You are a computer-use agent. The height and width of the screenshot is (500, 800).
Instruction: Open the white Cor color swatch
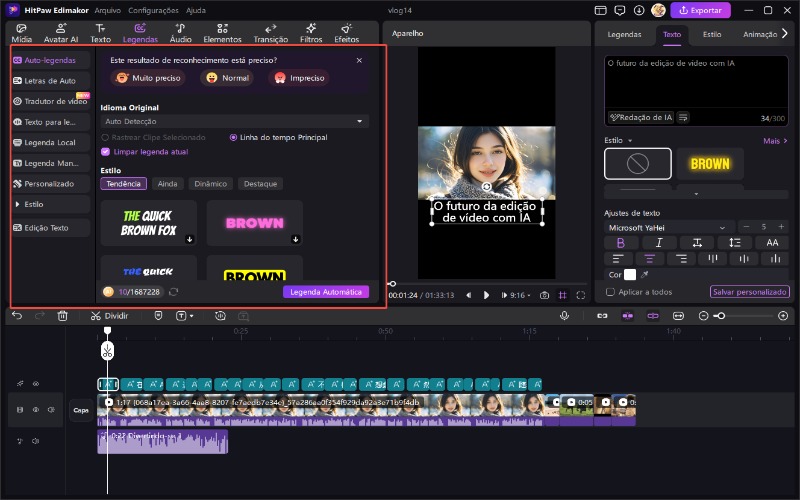[629, 274]
